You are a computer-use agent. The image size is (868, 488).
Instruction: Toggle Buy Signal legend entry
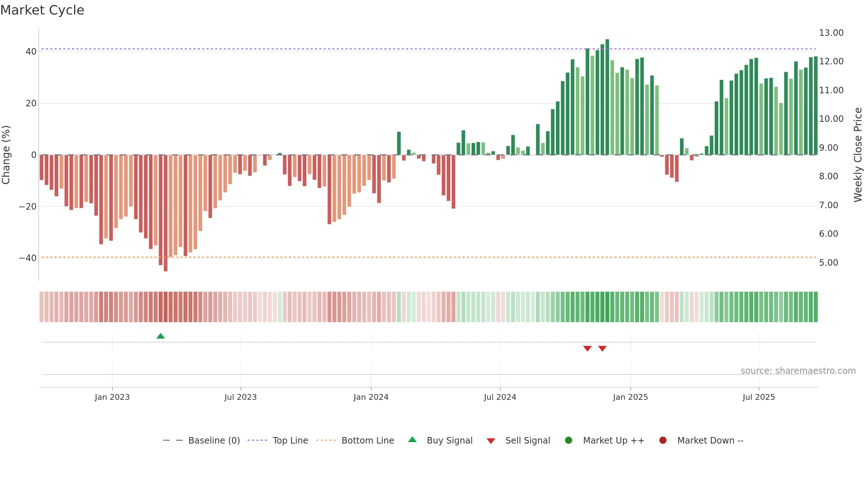440,440
